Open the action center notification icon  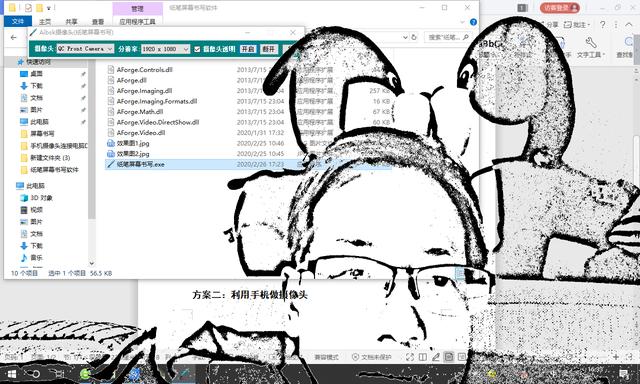click(624, 374)
